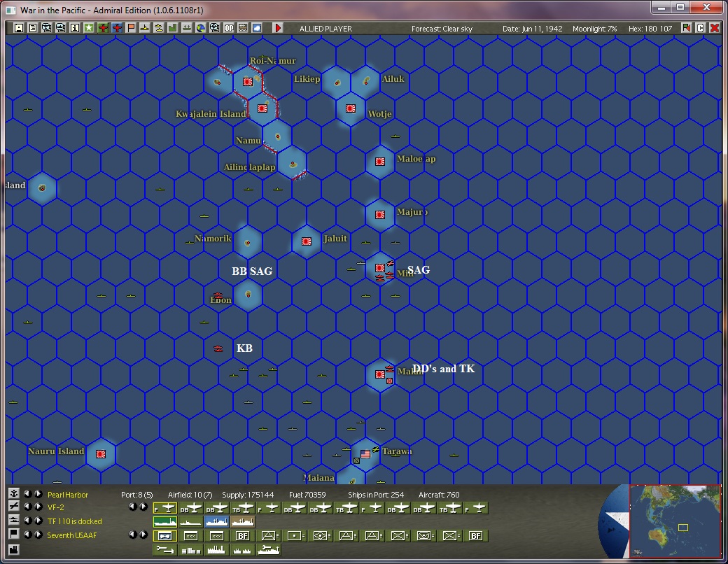Click the VF-2 unit name

56,507
